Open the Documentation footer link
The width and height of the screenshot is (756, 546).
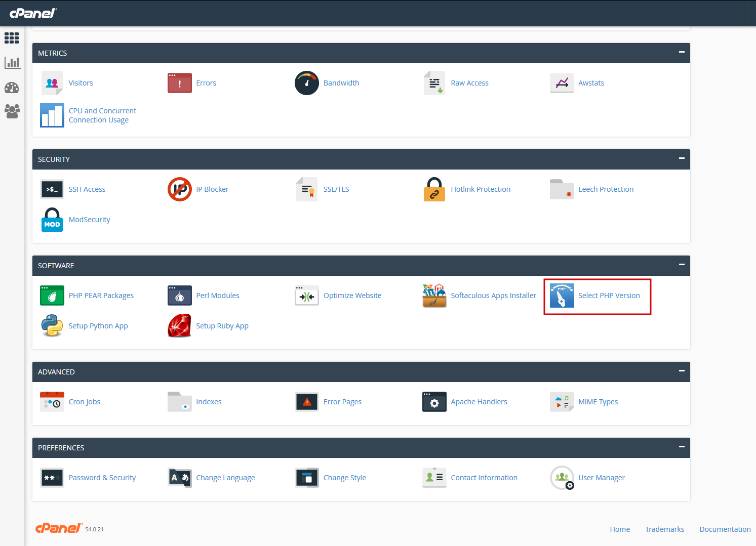[x=725, y=529]
